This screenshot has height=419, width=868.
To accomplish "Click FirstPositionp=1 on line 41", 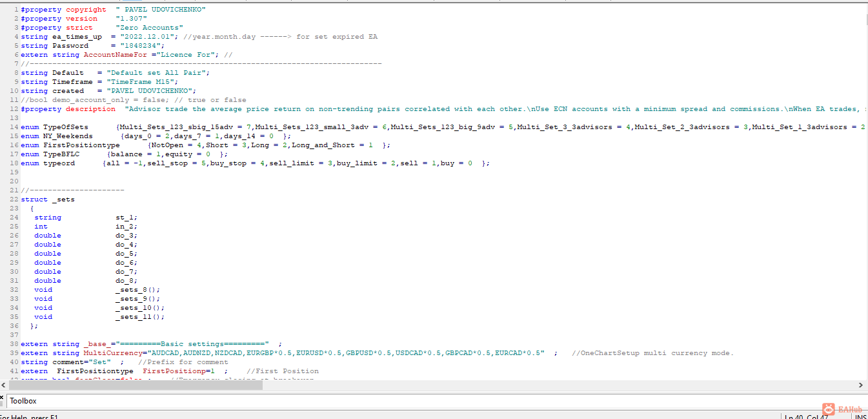I will [x=179, y=371].
